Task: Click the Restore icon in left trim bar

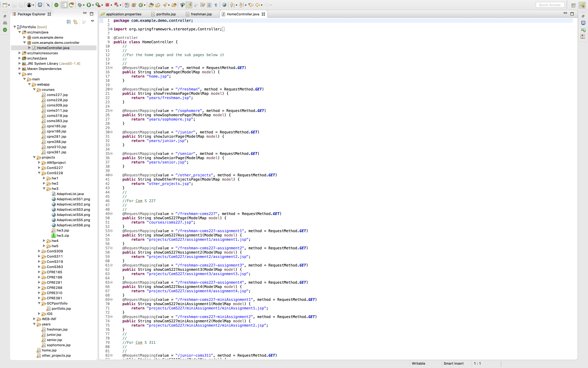Action: point(5,16)
